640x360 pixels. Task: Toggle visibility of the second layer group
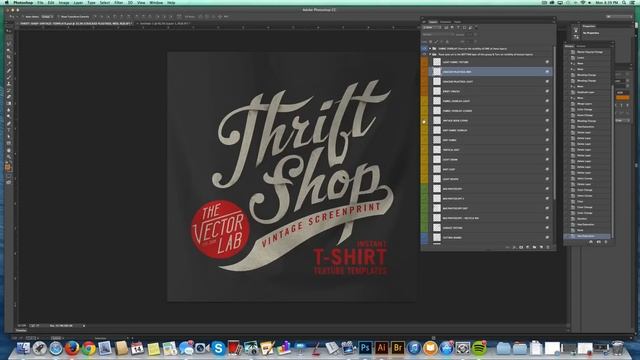pos(424,54)
